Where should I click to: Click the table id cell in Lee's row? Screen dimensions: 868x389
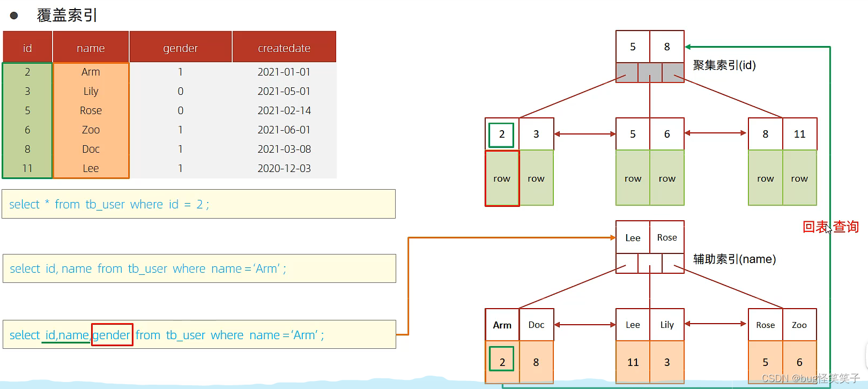(27, 168)
